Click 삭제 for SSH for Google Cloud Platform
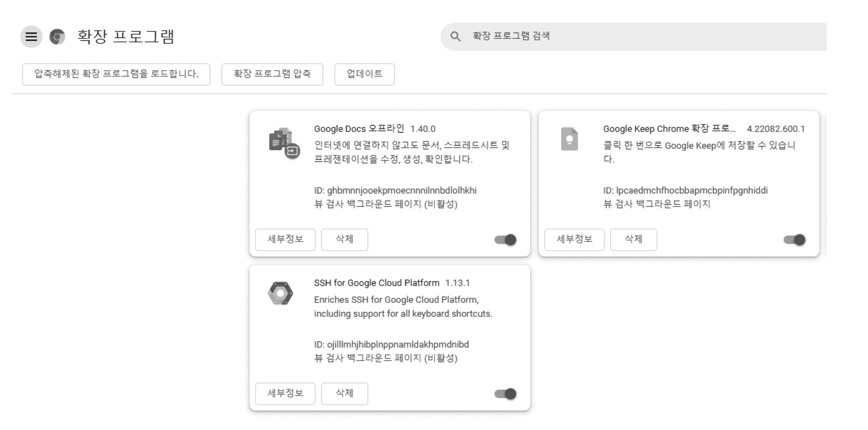Screen dimensions: 868x430 345,393
